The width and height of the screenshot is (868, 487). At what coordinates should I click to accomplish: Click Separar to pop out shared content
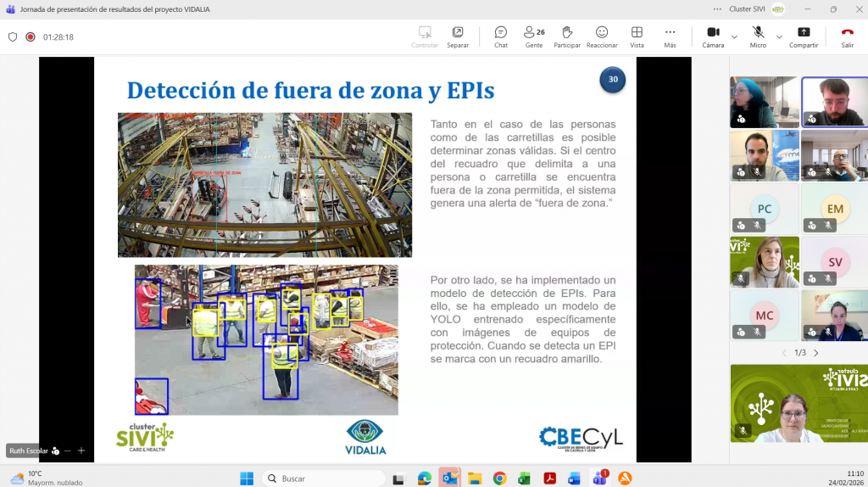[458, 36]
